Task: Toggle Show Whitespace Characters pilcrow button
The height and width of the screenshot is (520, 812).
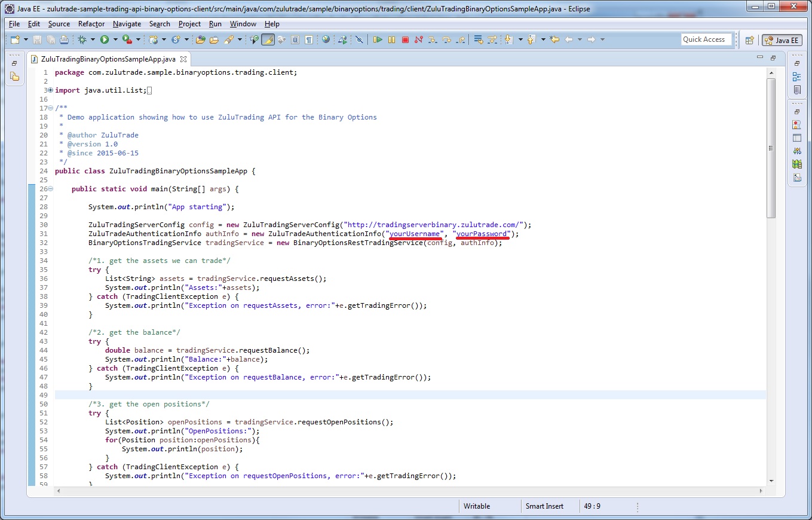Action: click(308, 39)
